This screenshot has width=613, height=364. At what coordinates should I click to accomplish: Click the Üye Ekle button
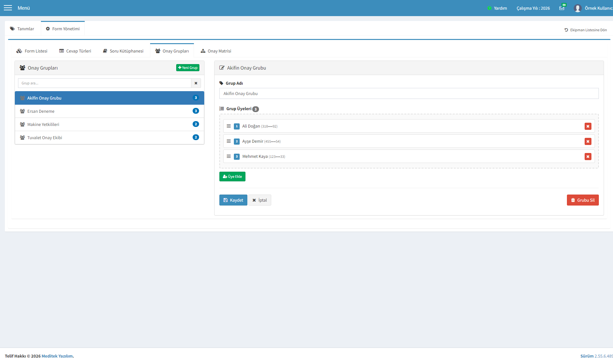click(232, 177)
